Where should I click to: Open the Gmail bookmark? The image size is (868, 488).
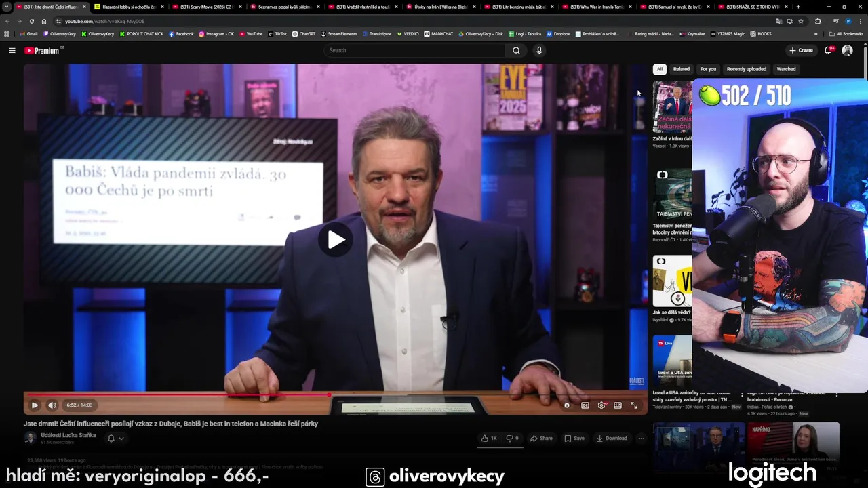click(x=28, y=34)
